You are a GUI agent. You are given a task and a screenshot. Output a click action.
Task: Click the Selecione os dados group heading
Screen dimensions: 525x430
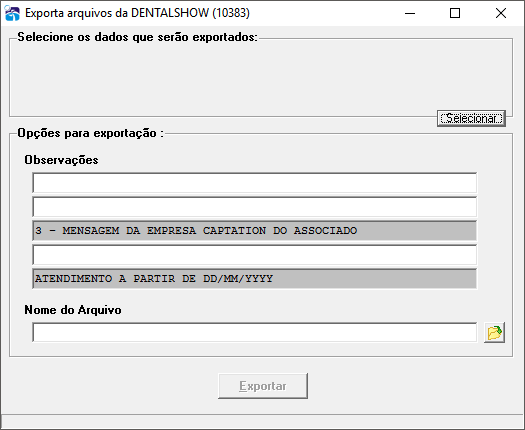pyautogui.click(x=138, y=37)
